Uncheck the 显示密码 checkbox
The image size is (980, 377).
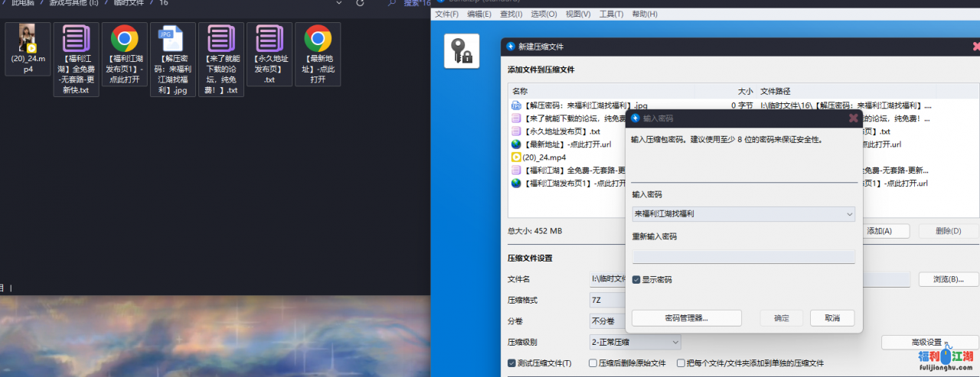pyautogui.click(x=636, y=280)
